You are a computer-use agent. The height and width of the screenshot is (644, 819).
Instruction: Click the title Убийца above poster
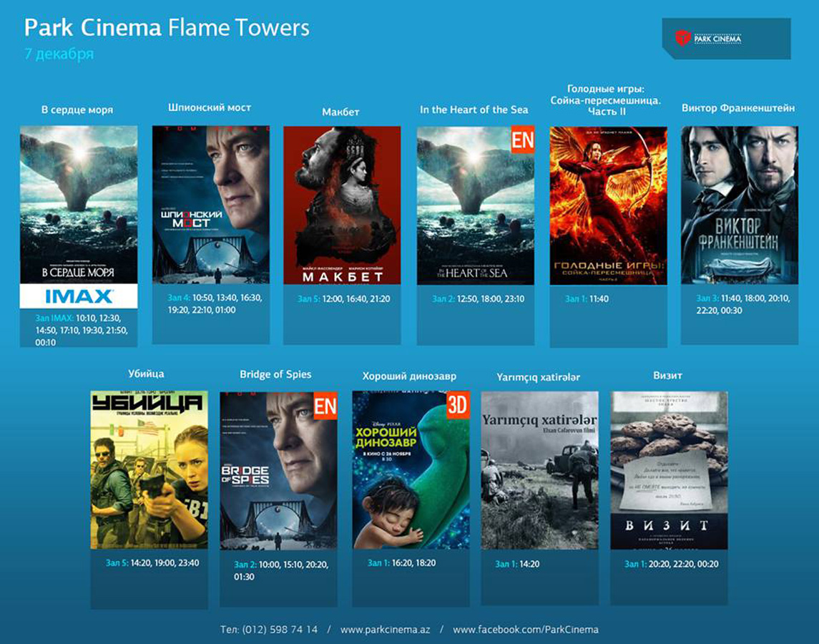pyautogui.click(x=146, y=374)
